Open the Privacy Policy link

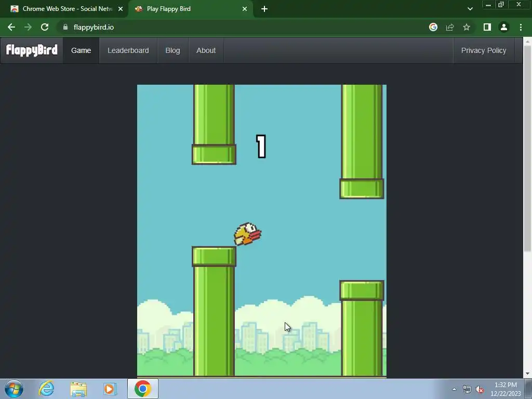(x=484, y=50)
